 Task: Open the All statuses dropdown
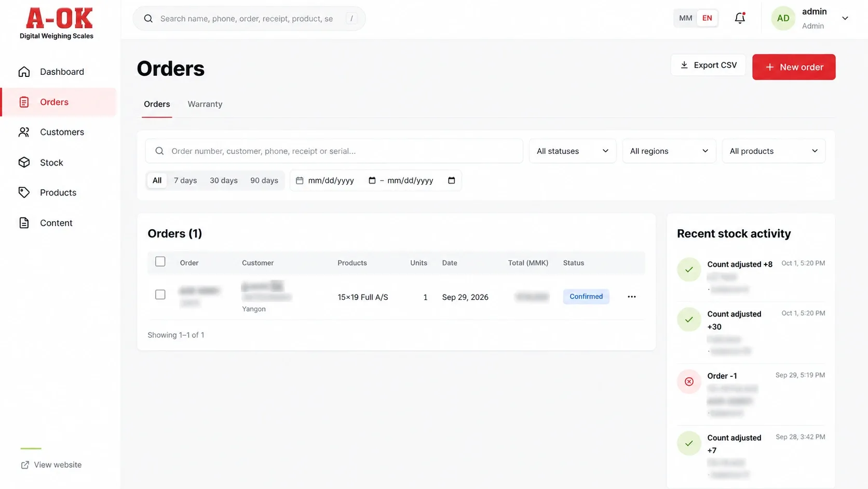point(573,151)
